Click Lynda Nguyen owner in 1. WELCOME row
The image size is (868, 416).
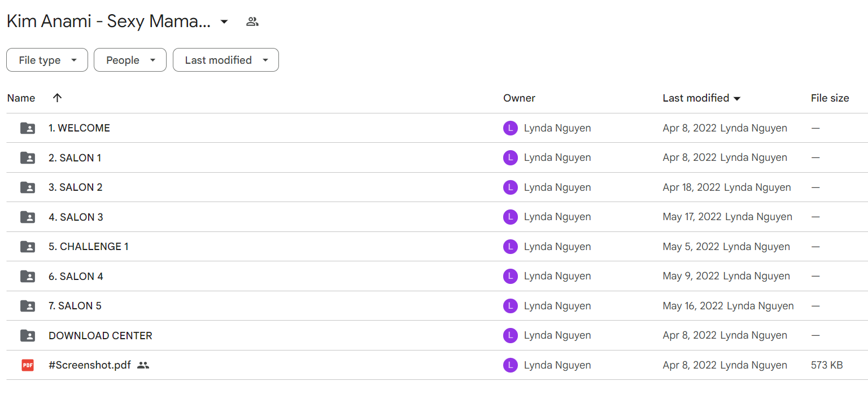(x=557, y=128)
